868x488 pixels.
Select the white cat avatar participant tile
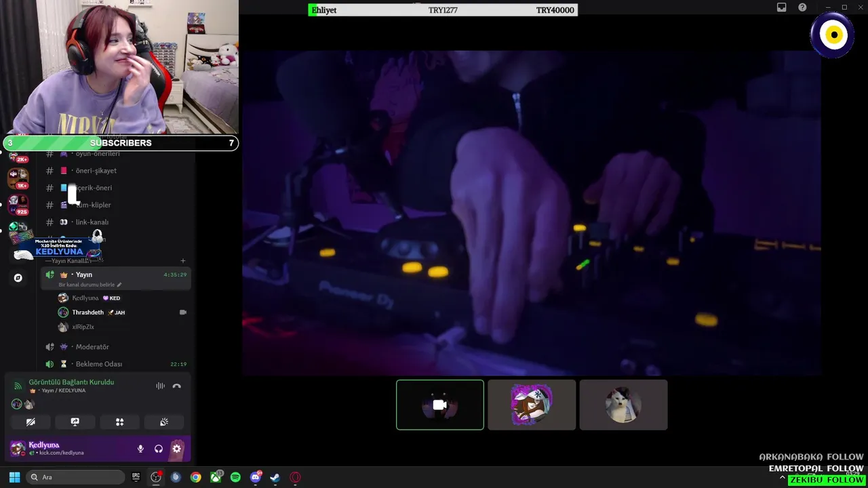coord(624,405)
